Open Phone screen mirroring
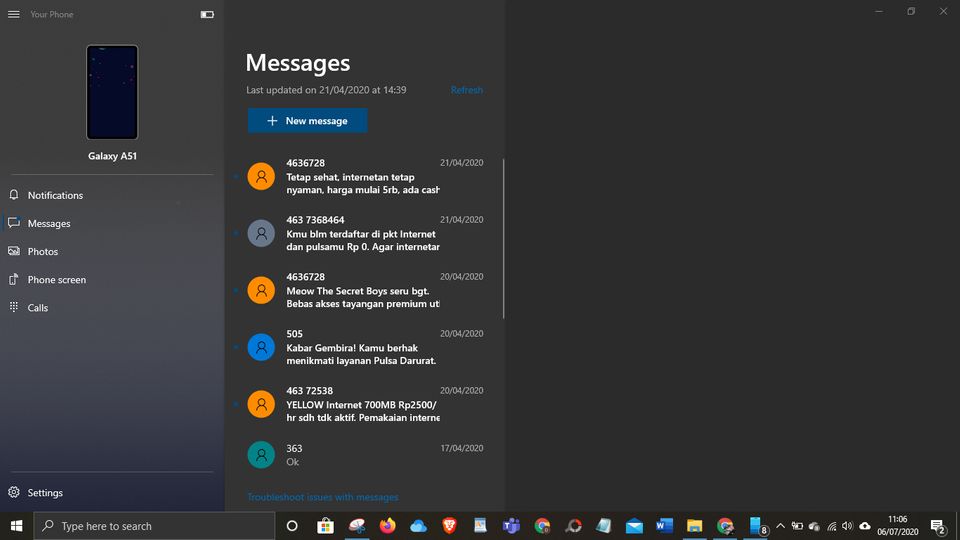This screenshot has width=960, height=540. click(x=56, y=280)
